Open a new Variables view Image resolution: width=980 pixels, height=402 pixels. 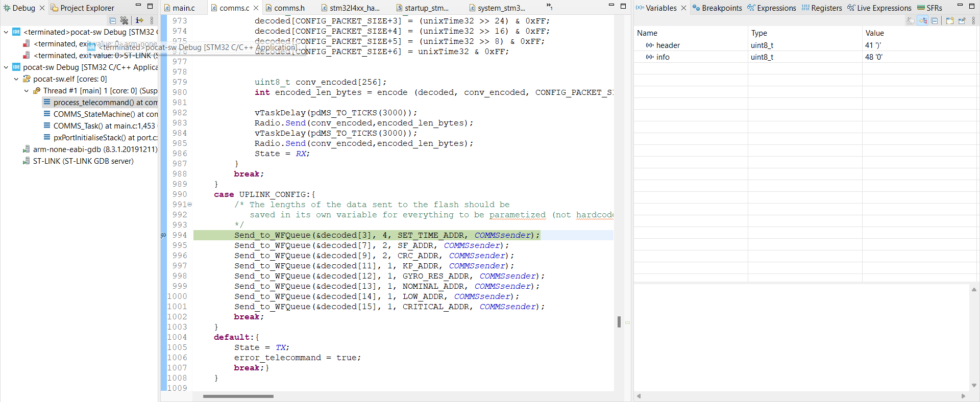(950, 20)
